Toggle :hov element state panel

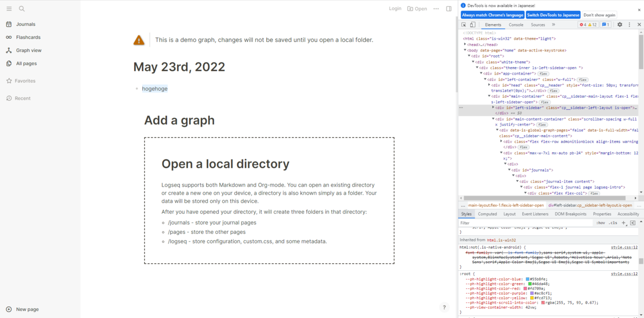click(601, 223)
